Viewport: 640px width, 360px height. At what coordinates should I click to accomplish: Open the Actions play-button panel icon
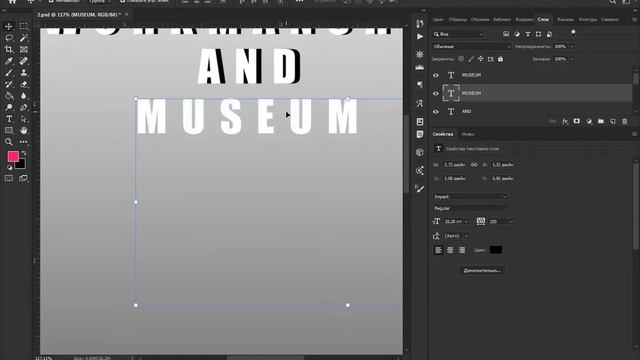pos(420,36)
